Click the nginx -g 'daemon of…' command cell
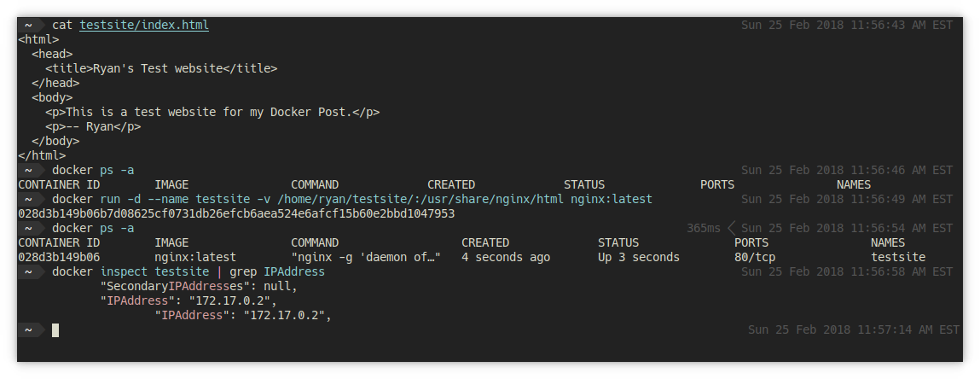This screenshot has height=379, width=980. (366, 257)
